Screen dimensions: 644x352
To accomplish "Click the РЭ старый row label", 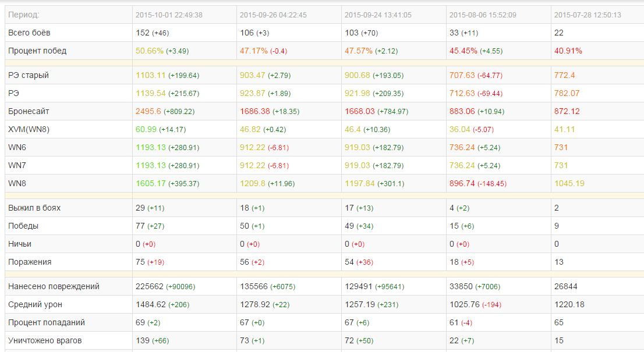I will click(x=29, y=75).
